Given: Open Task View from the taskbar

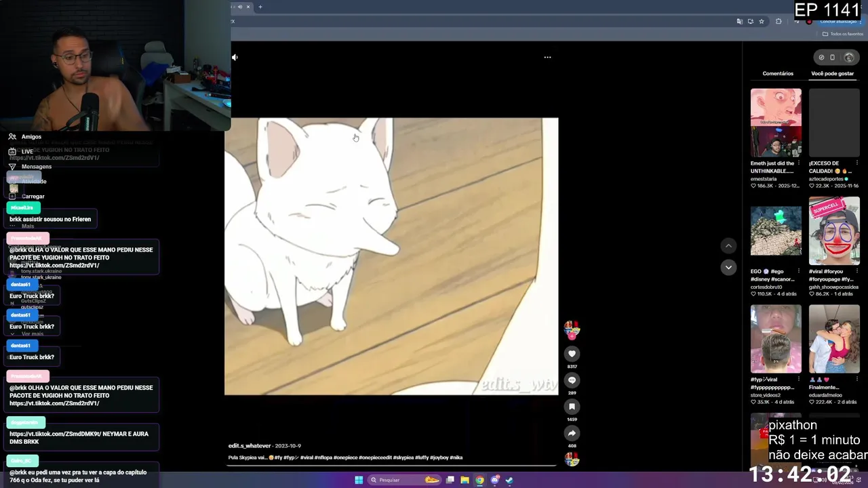Looking at the screenshot, I should [450, 480].
